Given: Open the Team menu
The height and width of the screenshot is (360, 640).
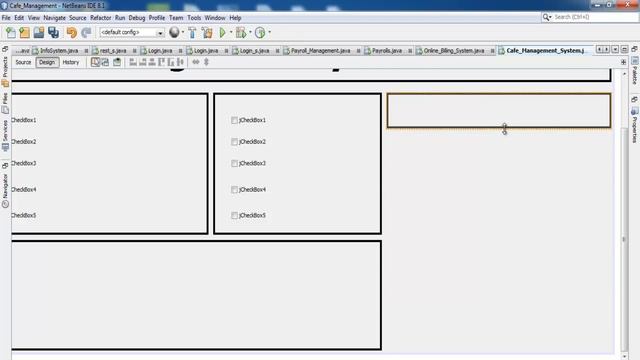Looking at the screenshot, I should point(176,18).
